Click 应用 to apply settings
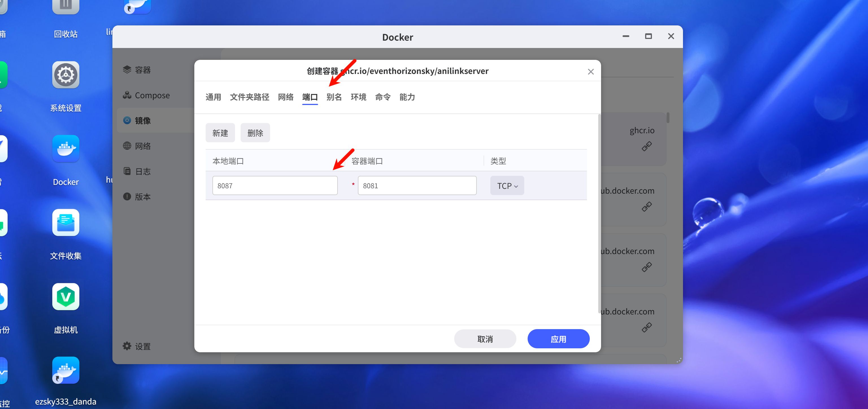This screenshot has height=409, width=868. (x=558, y=339)
